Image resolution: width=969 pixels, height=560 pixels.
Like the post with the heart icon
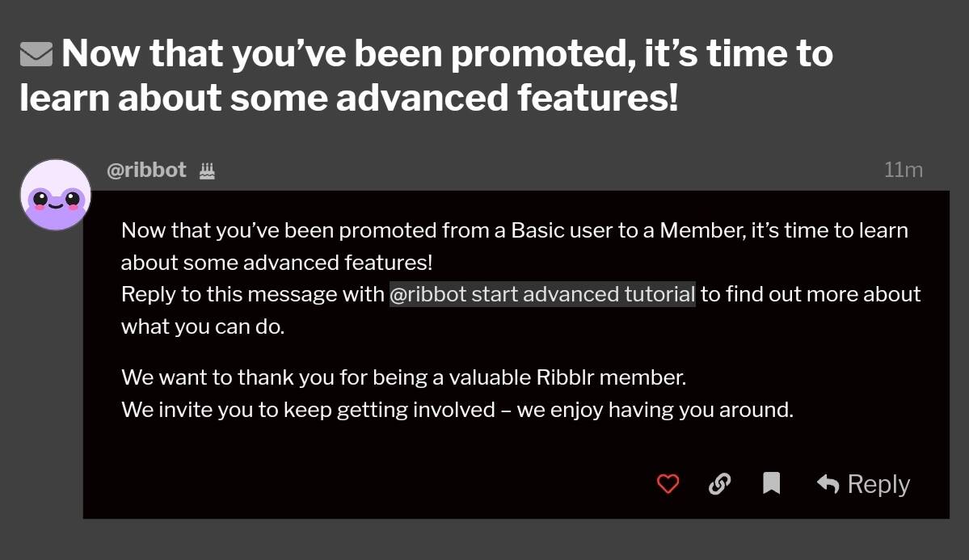[668, 483]
